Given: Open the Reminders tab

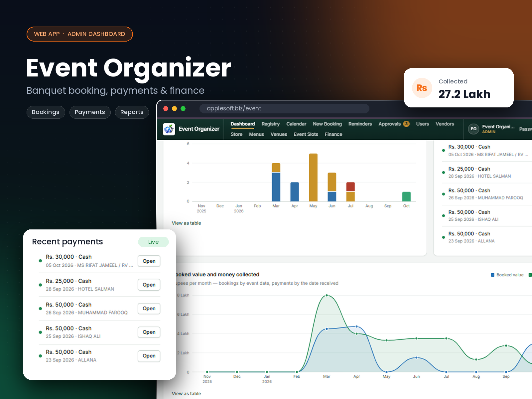Looking at the screenshot, I should pyautogui.click(x=360, y=124).
